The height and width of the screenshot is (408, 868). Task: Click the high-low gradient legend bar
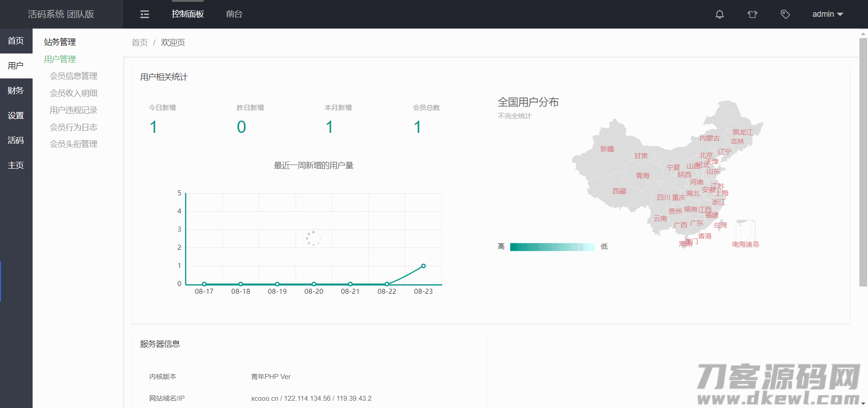tap(552, 247)
